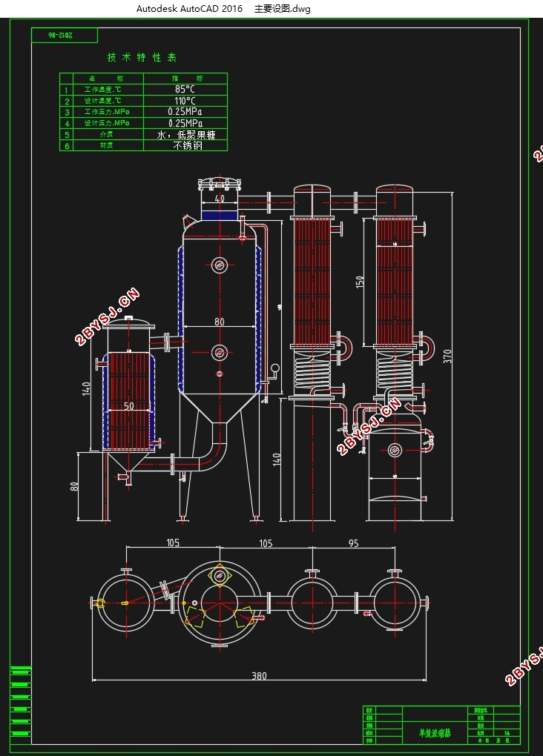Select the 不锈钢 material cell
This screenshot has width=543, height=756.
[x=185, y=145]
